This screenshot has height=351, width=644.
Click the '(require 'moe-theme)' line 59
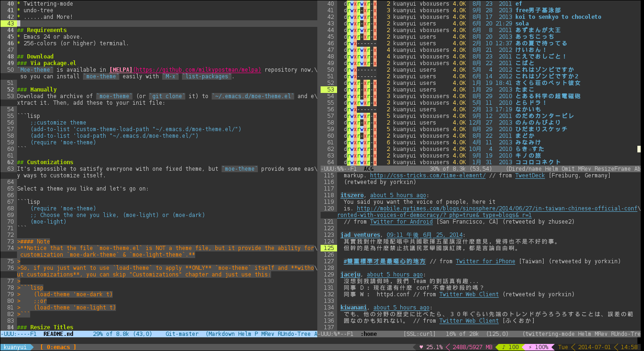(x=63, y=142)
